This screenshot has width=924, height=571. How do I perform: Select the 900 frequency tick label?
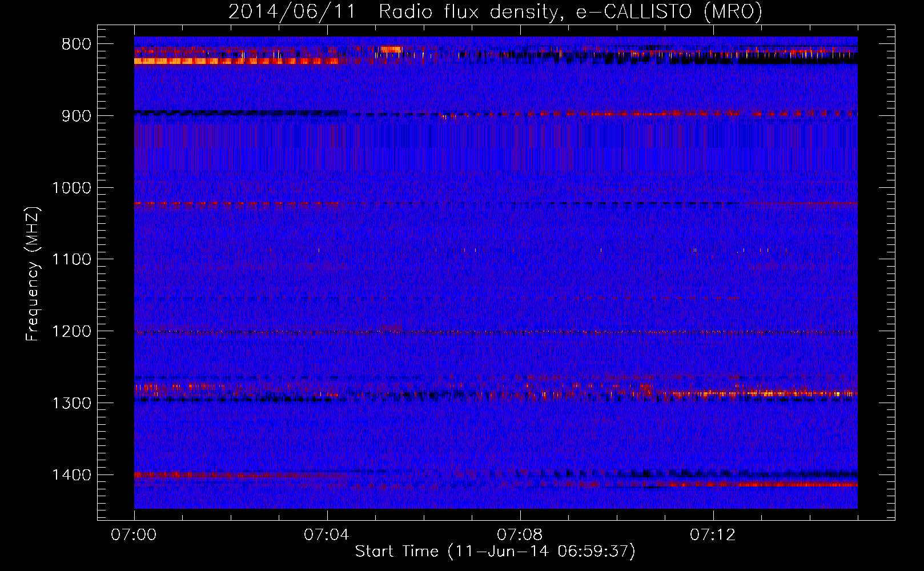coord(76,116)
